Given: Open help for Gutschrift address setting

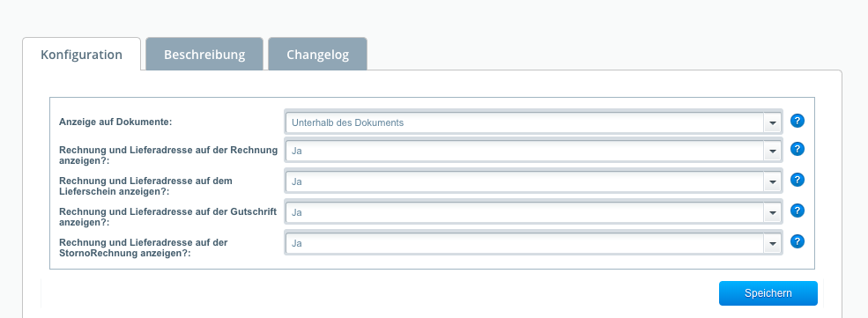Looking at the screenshot, I should (798, 211).
